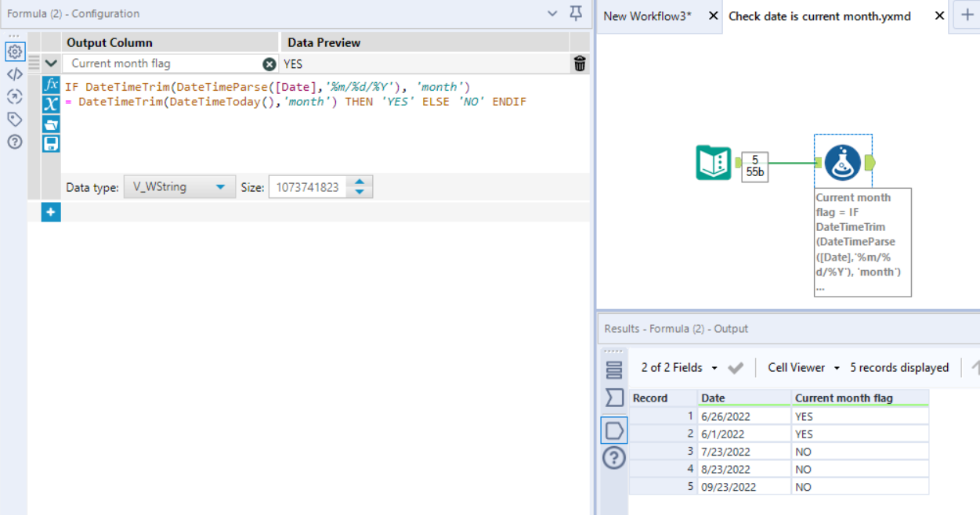Image resolution: width=980 pixels, height=515 pixels.
Task: Increase the Size value with the up stepper
Action: pos(359,182)
